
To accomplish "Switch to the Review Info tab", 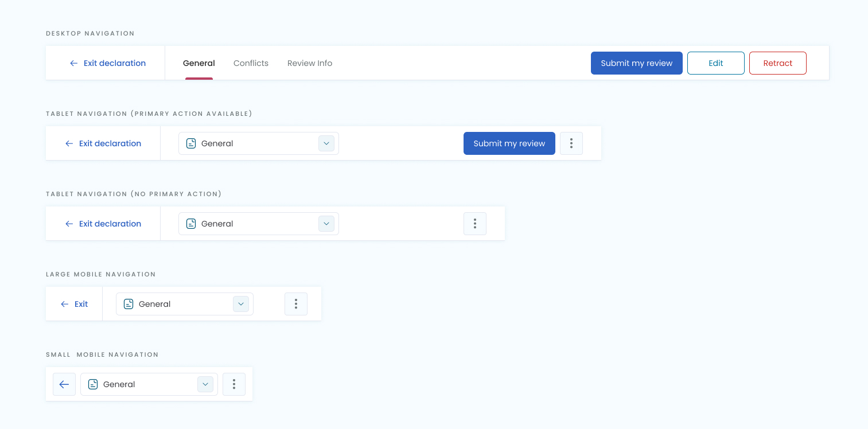I will pos(310,63).
